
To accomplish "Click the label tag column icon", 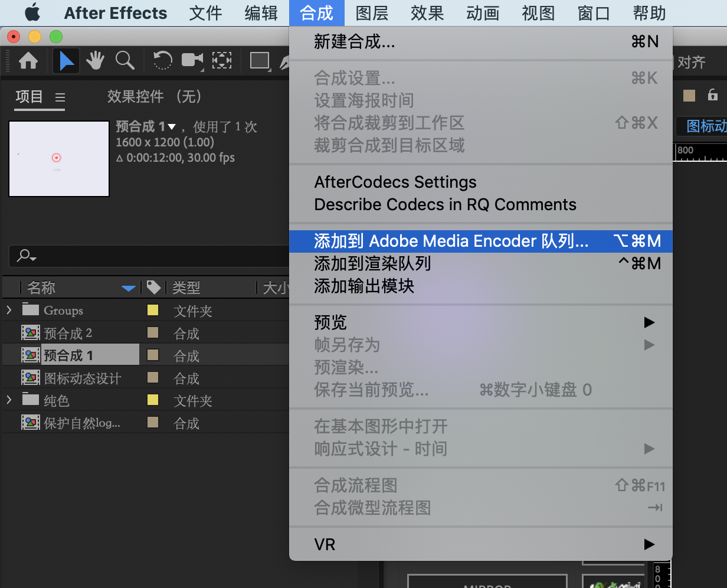I will 153,288.
